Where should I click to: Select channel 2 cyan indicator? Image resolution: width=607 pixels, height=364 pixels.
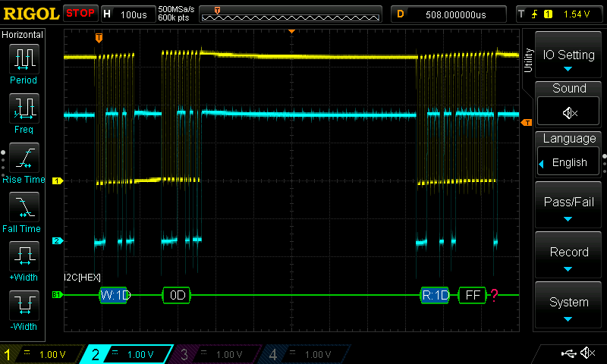[127, 354]
